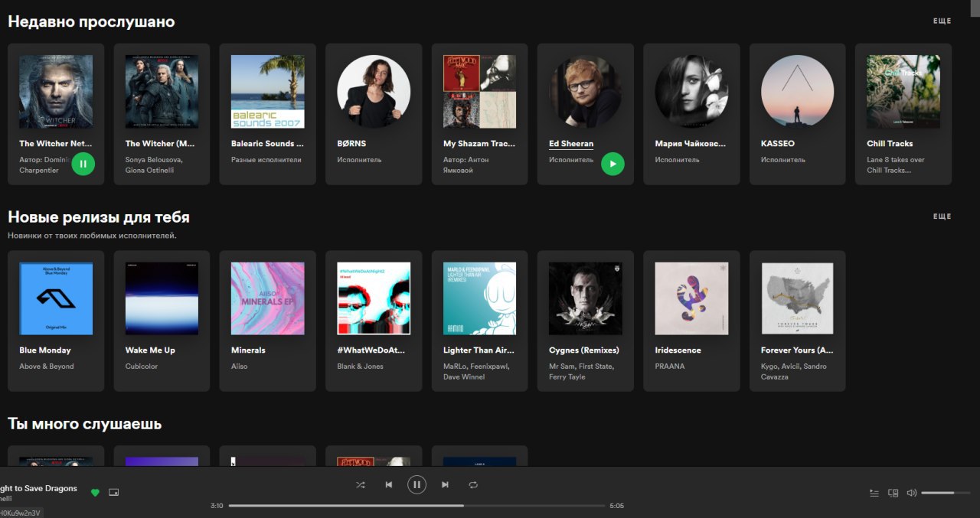
Task: Open the Balearic Sounds 2007 album cover
Action: (x=267, y=92)
